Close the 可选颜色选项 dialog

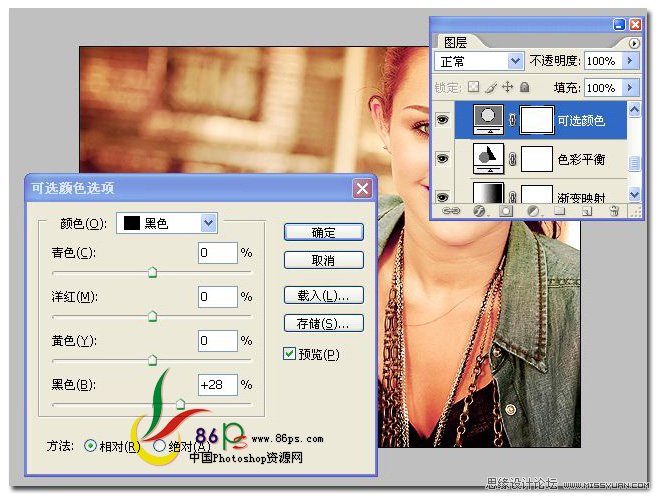pyautogui.click(x=362, y=188)
